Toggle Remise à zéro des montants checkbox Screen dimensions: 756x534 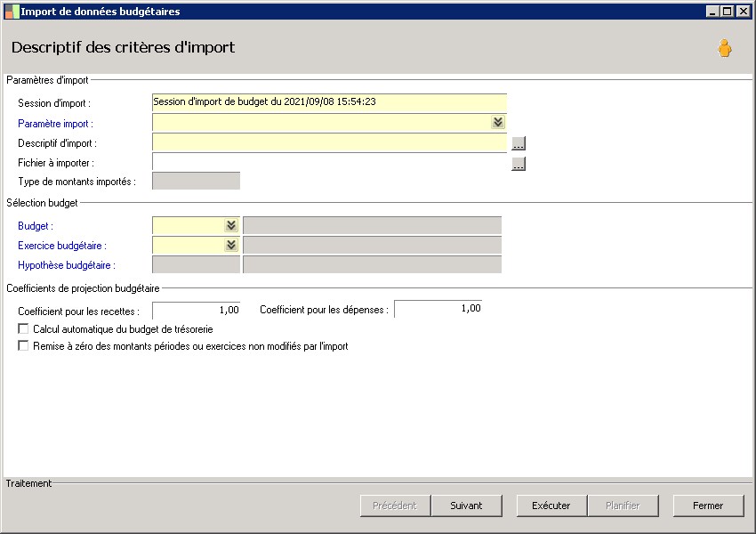[24, 346]
